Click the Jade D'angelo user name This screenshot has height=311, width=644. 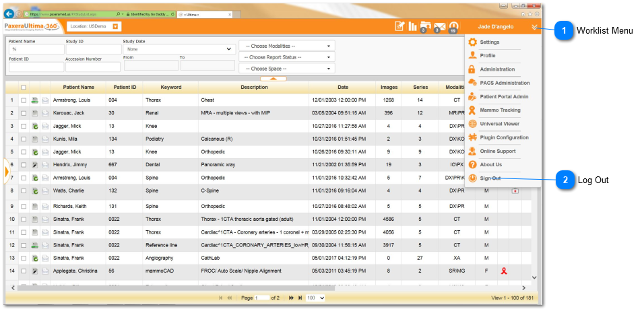495,27
